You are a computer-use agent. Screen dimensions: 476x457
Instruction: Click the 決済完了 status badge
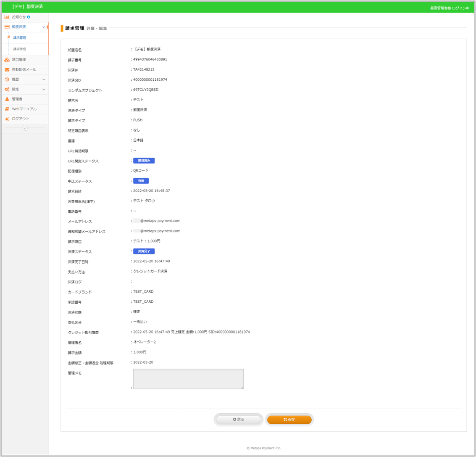[144, 251]
